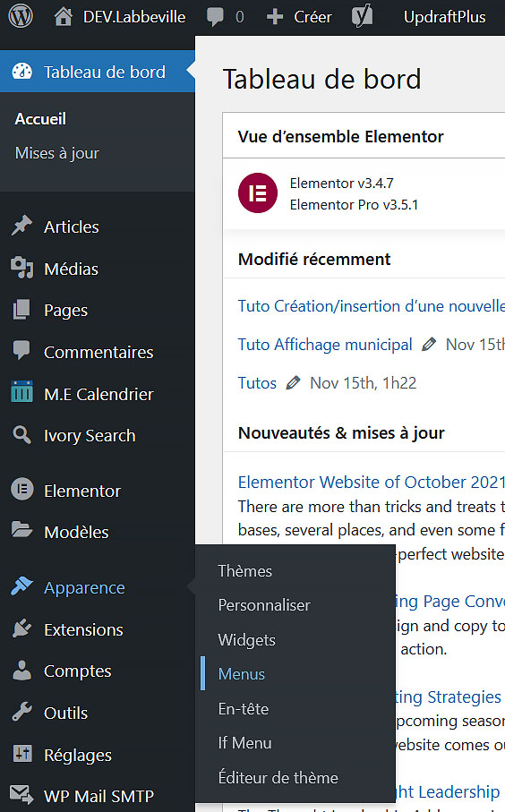Choose Widgets from the flyout submenu
505x812 pixels.
pos(246,640)
